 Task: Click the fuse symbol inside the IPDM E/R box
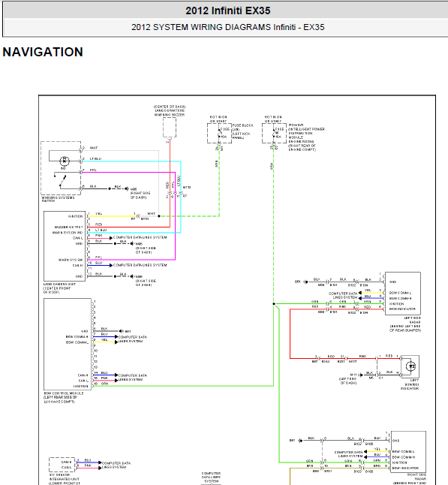coord(274,134)
